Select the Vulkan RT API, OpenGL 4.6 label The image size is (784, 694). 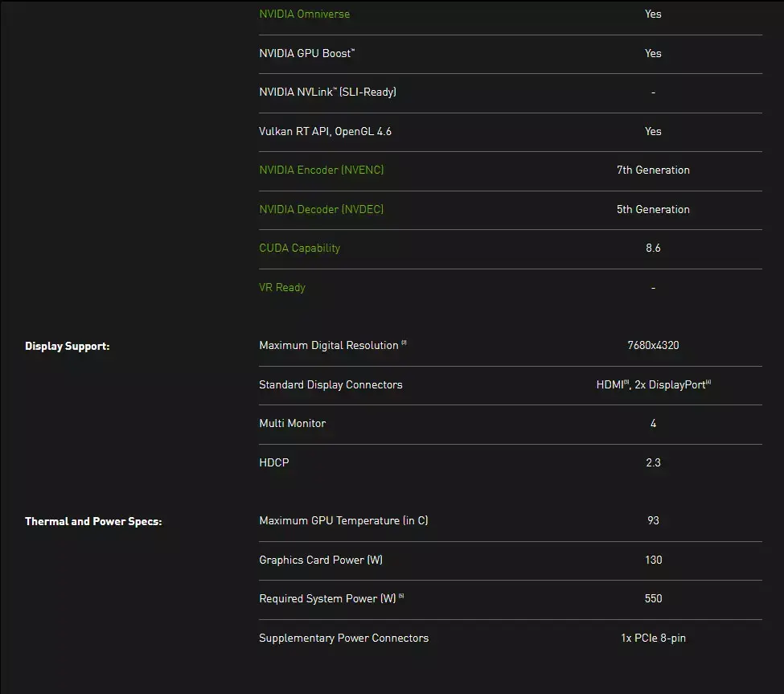click(x=325, y=132)
